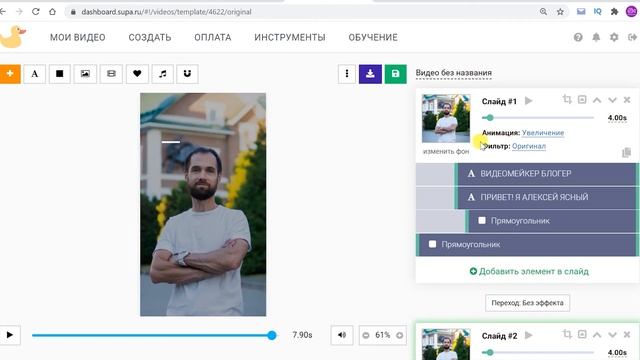Viewport: 640px width, 360px height.
Task: Open the settings gear icon in the header
Action: [x=614, y=38]
